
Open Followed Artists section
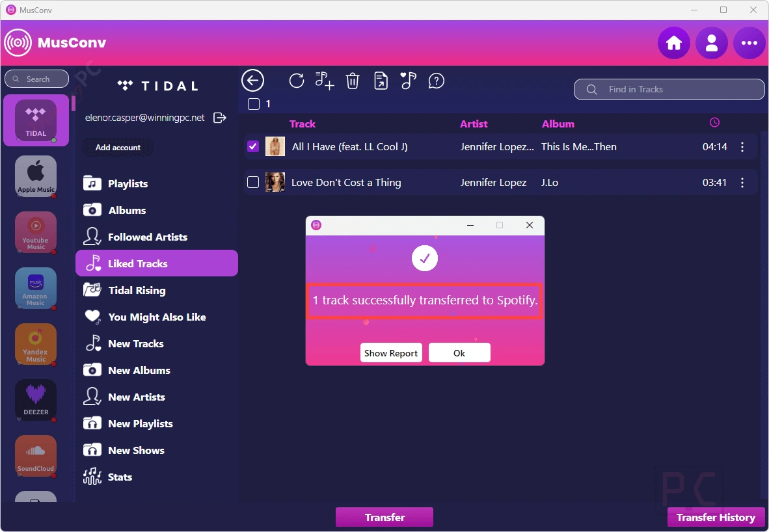tap(157, 237)
